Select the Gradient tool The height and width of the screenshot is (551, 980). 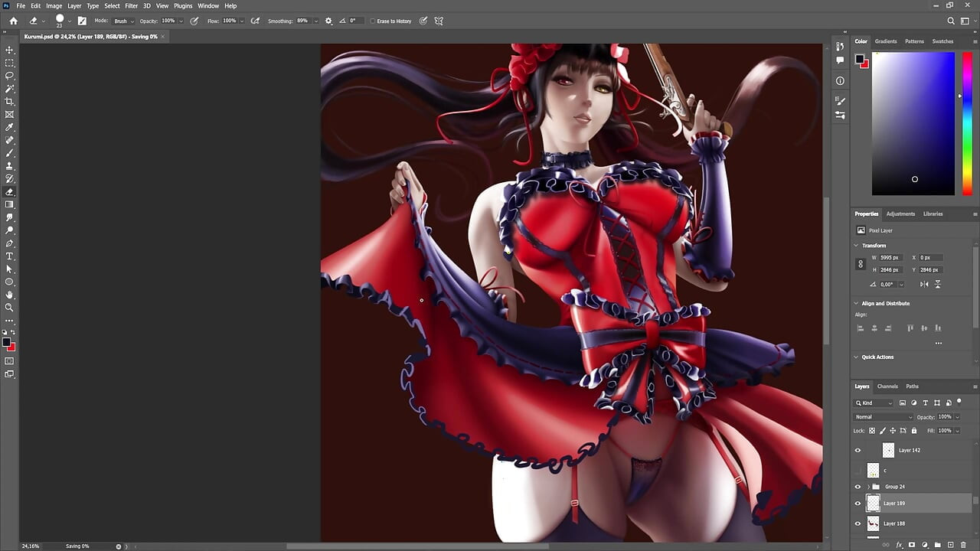10,204
